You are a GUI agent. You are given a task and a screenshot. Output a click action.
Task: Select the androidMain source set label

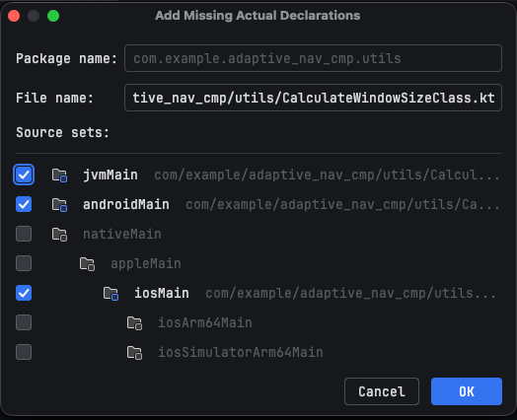pos(126,204)
